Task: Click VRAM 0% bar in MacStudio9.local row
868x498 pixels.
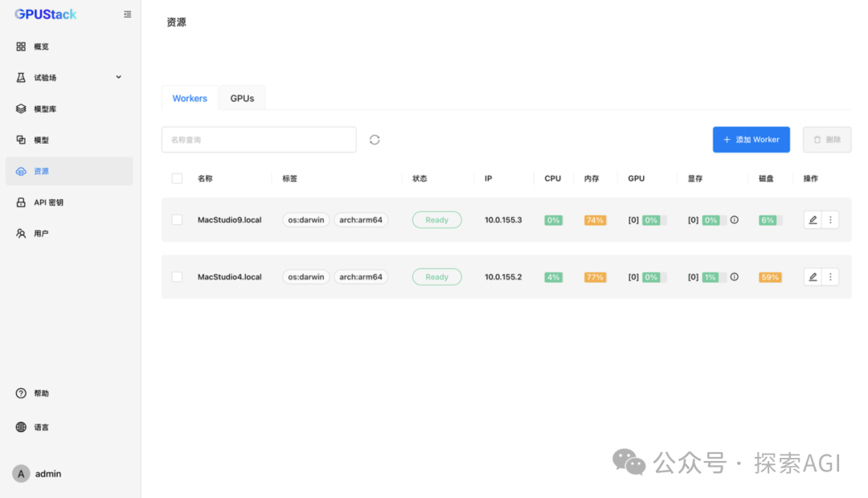Action: tap(714, 220)
